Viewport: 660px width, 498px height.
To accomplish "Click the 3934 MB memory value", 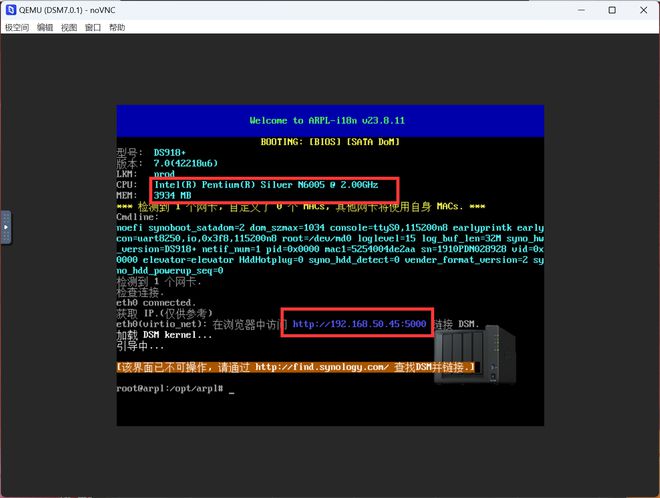I will (x=173, y=195).
